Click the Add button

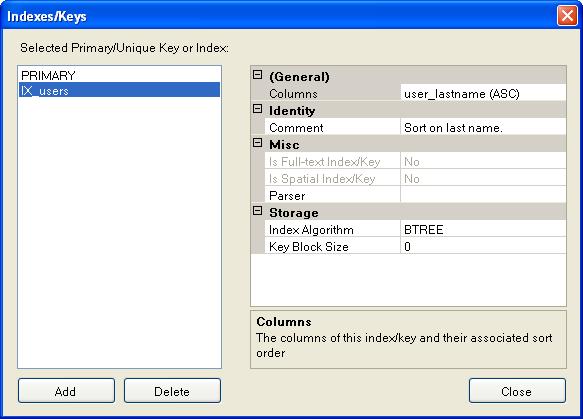point(66,391)
